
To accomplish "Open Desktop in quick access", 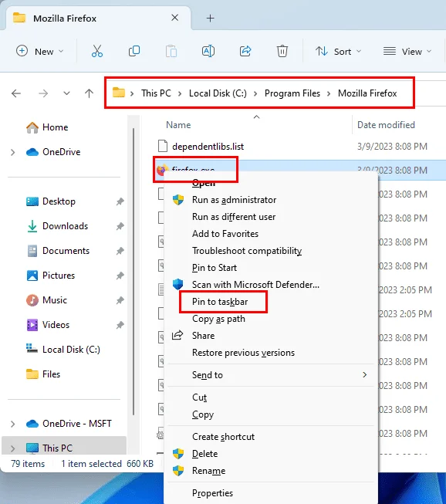I will coord(51,201).
